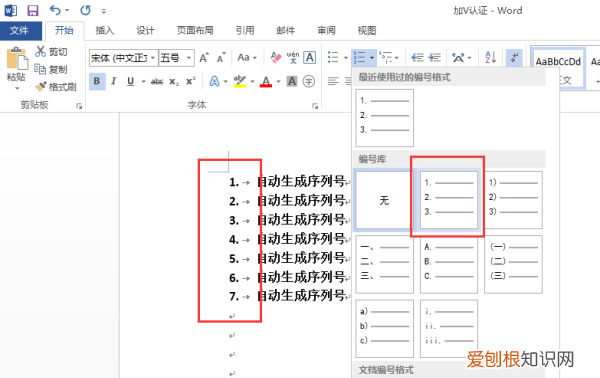Select the recently used 1. 2. 3. format
Screen dimensions: 600x378
[385, 118]
